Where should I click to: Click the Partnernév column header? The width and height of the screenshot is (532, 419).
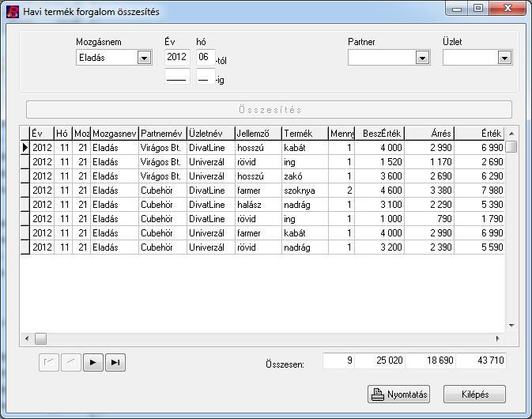(163, 134)
